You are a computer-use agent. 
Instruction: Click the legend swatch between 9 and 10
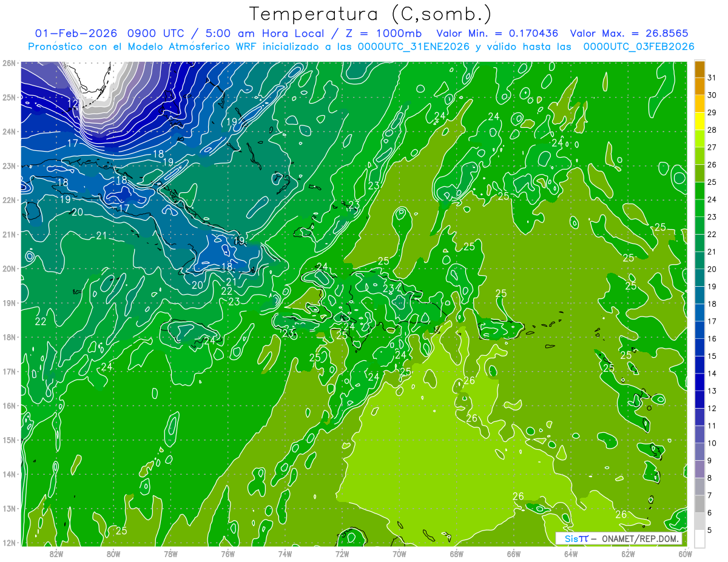coord(699,451)
